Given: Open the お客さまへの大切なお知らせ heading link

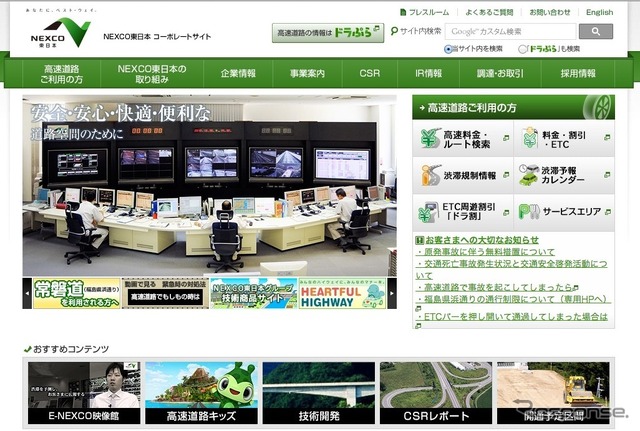Looking at the screenshot, I should coord(482,240).
